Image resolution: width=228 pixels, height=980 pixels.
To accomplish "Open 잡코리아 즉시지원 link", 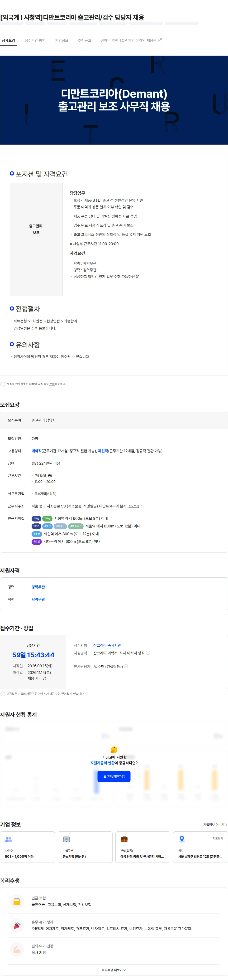I will point(107,646).
